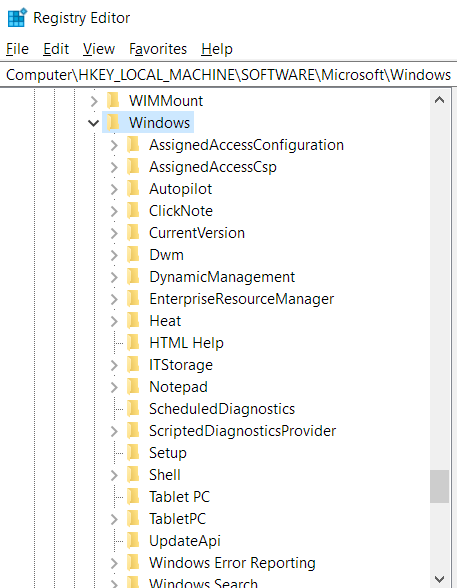
Task: Select the Windows Error Reporting key label
Action: 232,563
